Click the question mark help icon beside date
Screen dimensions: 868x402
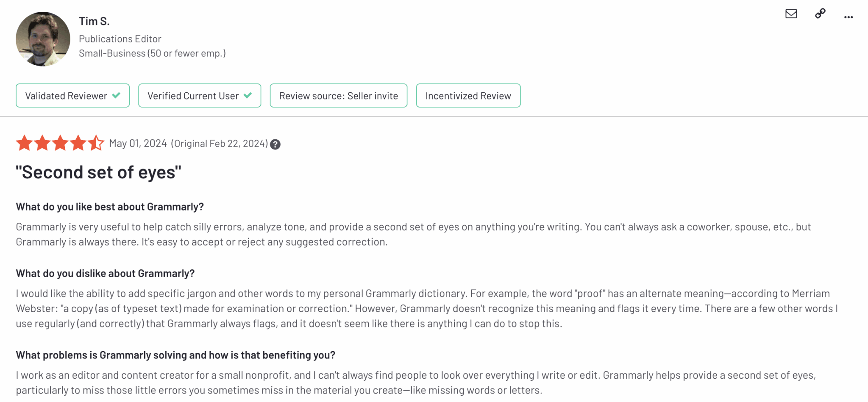[x=275, y=144]
